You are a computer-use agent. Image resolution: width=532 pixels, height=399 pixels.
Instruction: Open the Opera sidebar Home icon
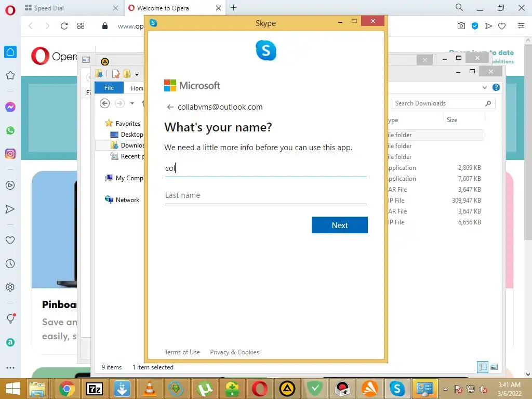point(10,52)
